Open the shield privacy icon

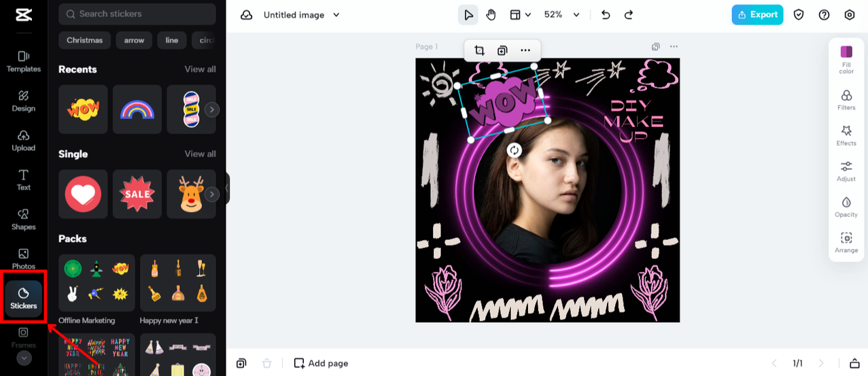tap(799, 14)
